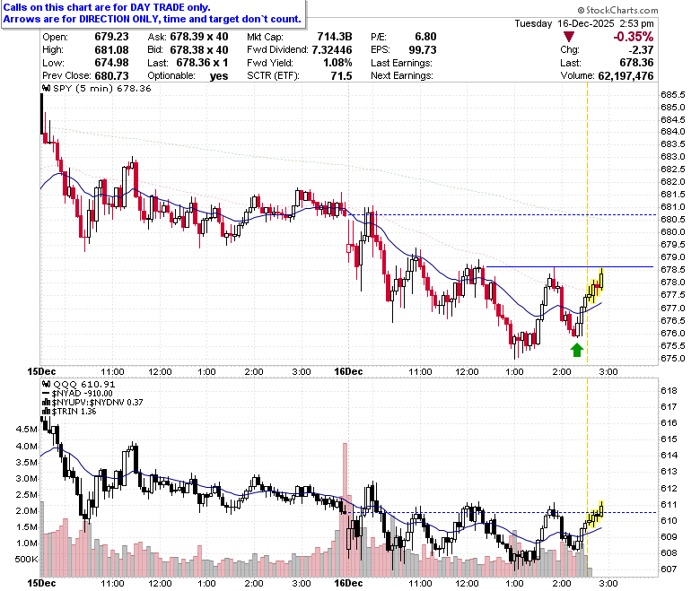Click the candlestick icon beside the QQQ label
This screenshot has height=591, width=700.
point(46,384)
